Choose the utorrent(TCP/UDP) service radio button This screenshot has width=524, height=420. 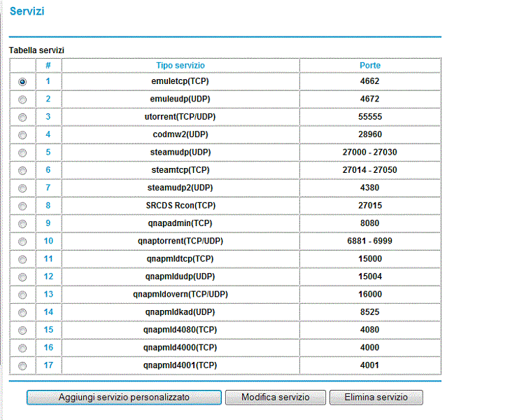[x=22, y=117]
